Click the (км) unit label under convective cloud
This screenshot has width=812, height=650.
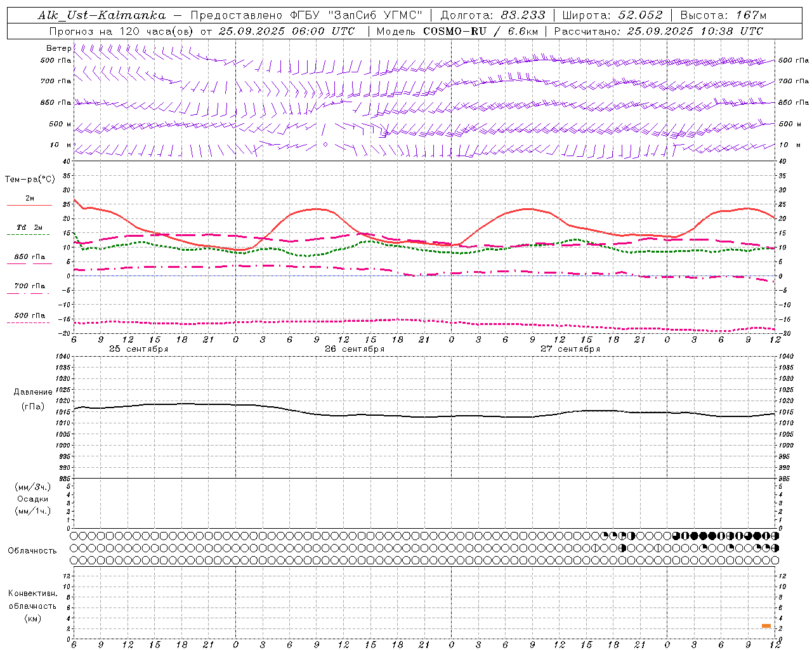(x=33, y=618)
